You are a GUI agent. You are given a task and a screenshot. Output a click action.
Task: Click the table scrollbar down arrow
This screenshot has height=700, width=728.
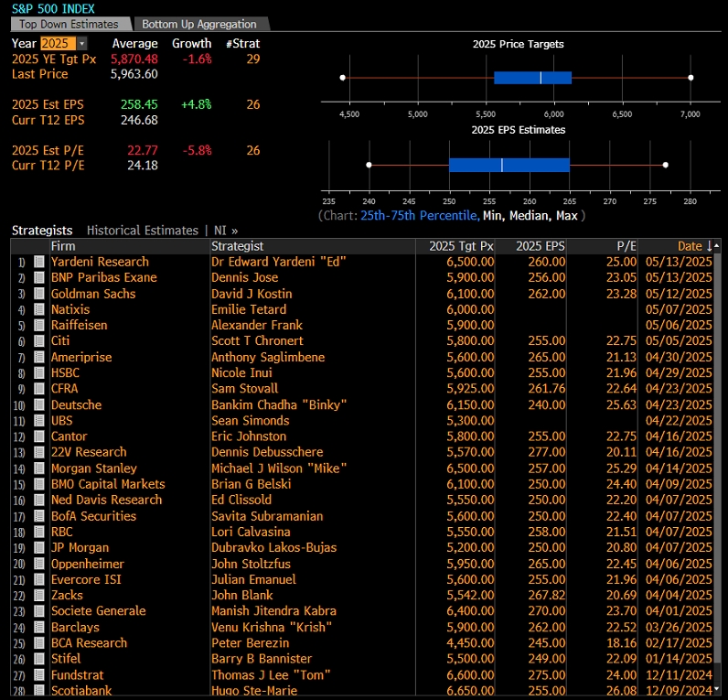(717, 689)
